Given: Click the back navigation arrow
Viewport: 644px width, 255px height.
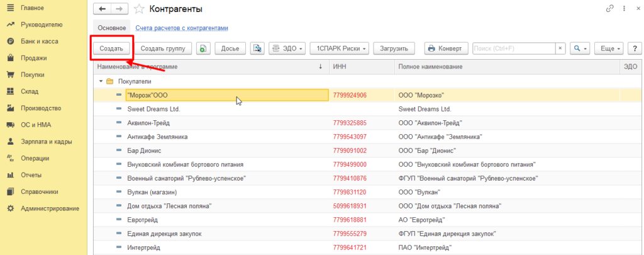Looking at the screenshot, I should coord(103,9).
